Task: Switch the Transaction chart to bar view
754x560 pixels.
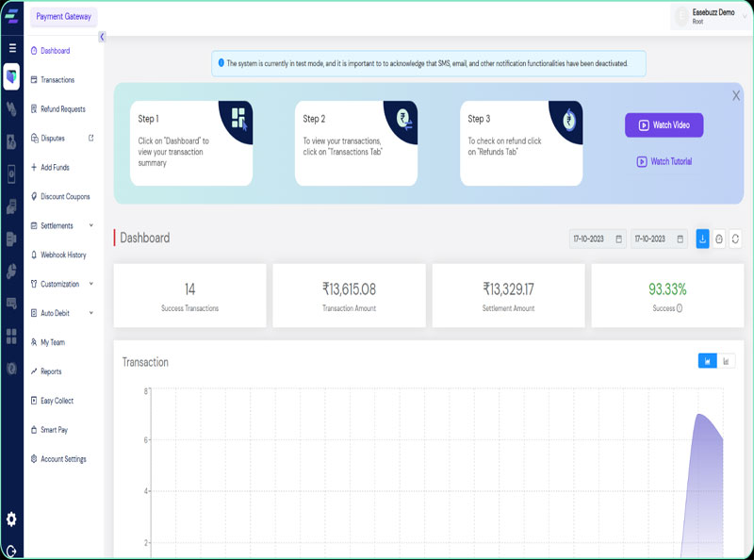Action: (727, 361)
